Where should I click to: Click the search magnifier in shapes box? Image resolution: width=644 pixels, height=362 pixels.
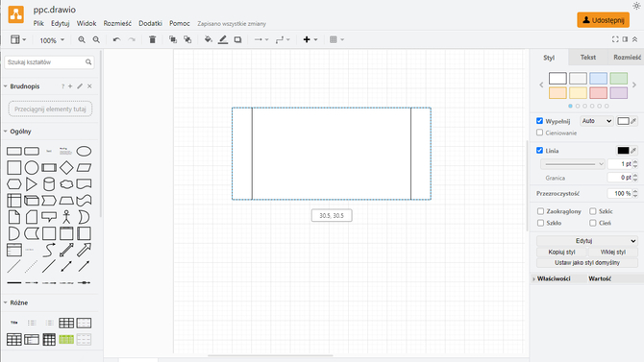point(88,62)
